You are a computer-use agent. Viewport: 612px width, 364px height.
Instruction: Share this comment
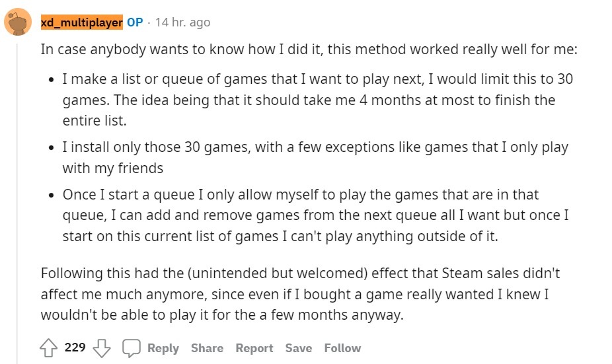[207, 348]
